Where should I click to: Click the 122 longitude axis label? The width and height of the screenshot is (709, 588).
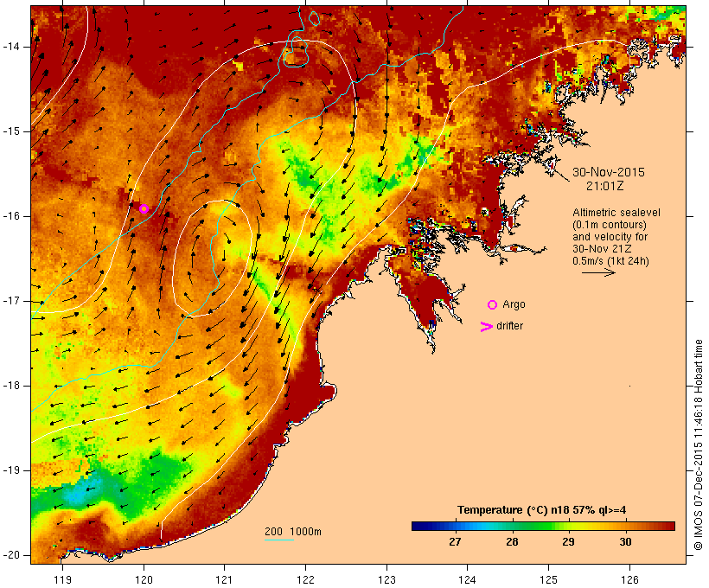[305, 579]
